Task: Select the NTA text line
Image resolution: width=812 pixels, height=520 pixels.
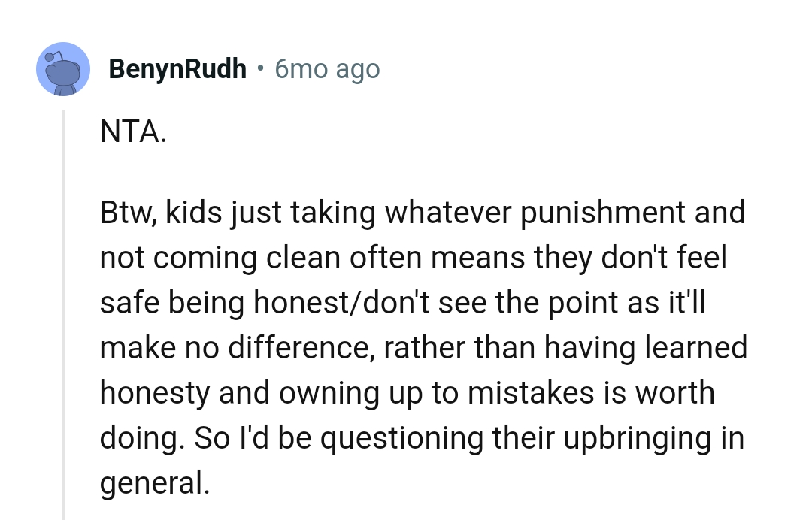Action: pyautogui.click(x=133, y=132)
